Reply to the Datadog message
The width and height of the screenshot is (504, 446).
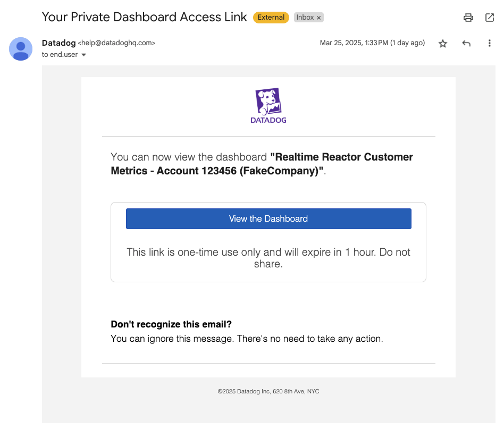[x=466, y=44]
